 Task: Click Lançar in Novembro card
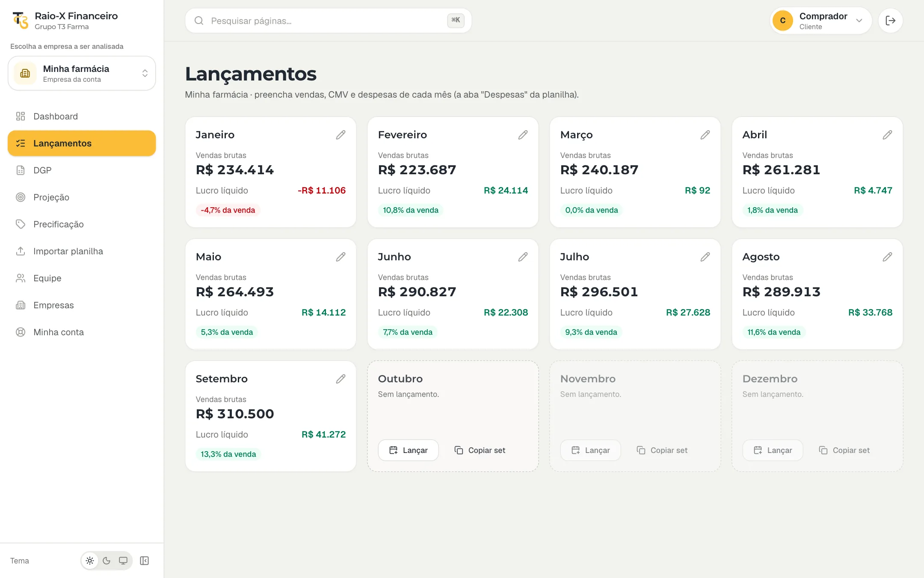tap(591, 450)
